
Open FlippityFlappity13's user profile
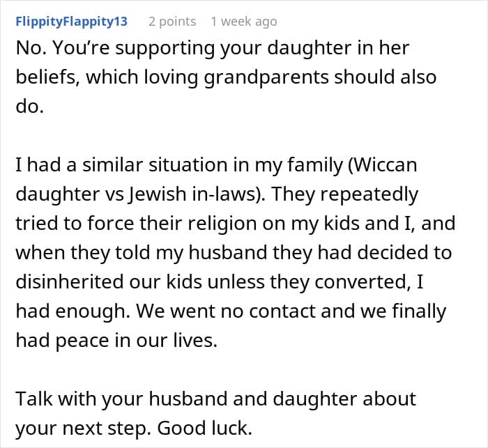[70, 21]
